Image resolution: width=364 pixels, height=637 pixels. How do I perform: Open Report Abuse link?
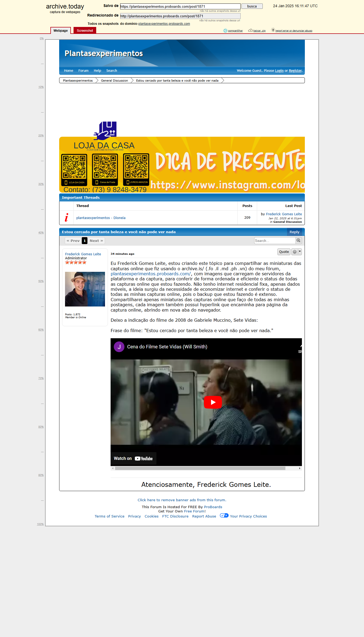pos(204,516)
